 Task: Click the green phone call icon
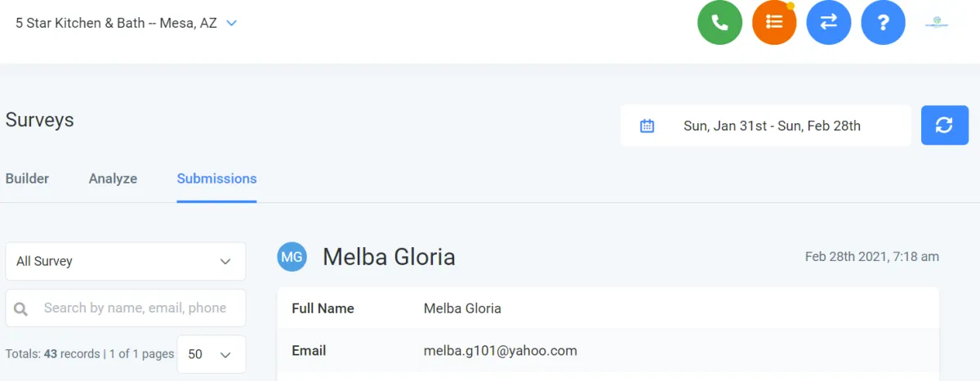[719, 23]
